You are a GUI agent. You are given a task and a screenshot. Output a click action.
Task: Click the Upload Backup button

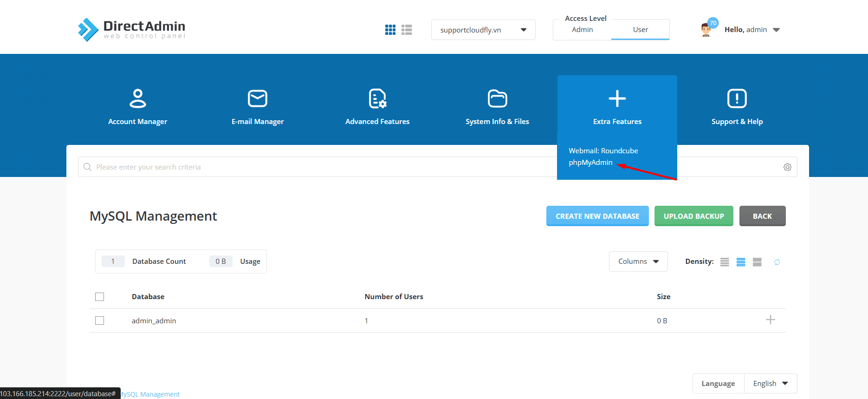click(x=693, y=216)
